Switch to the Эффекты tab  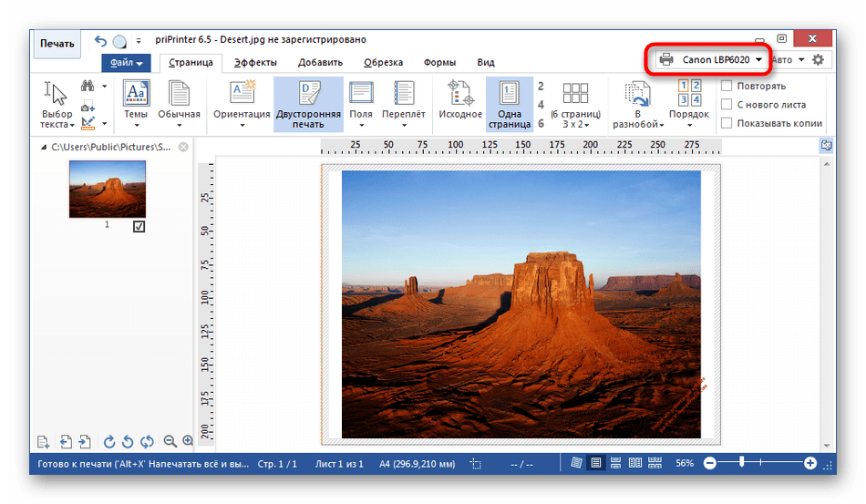[x=255, y=62]
